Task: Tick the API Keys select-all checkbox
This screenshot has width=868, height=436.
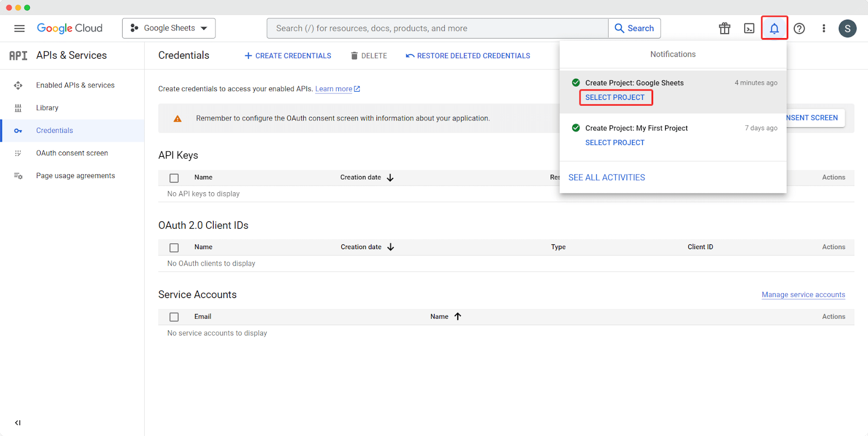Action: (174, 178)
